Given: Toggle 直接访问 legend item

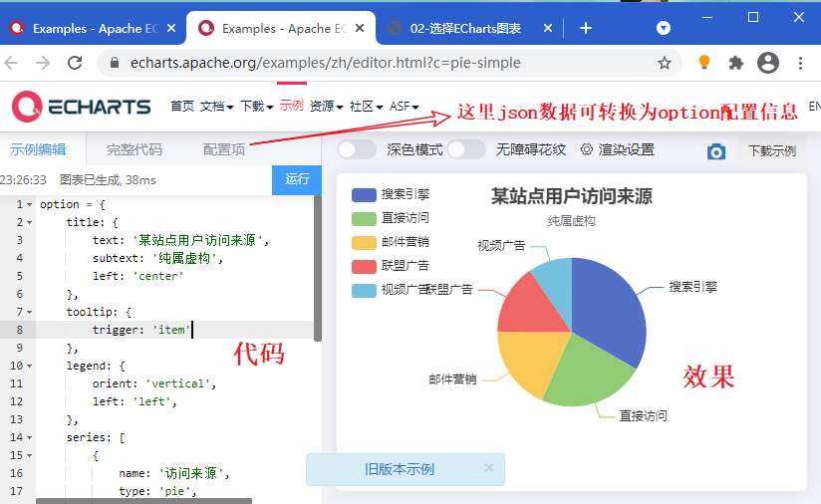Looking at the screenshot, I should [391, 218].
